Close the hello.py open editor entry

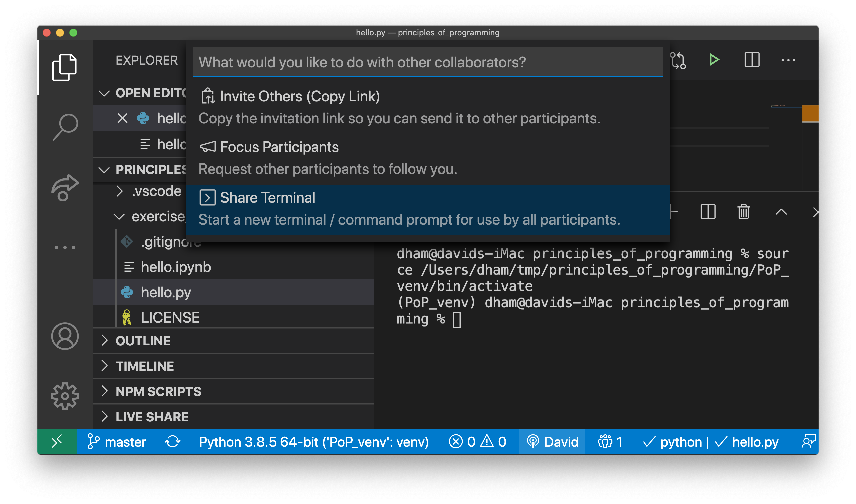coord(122,118)
